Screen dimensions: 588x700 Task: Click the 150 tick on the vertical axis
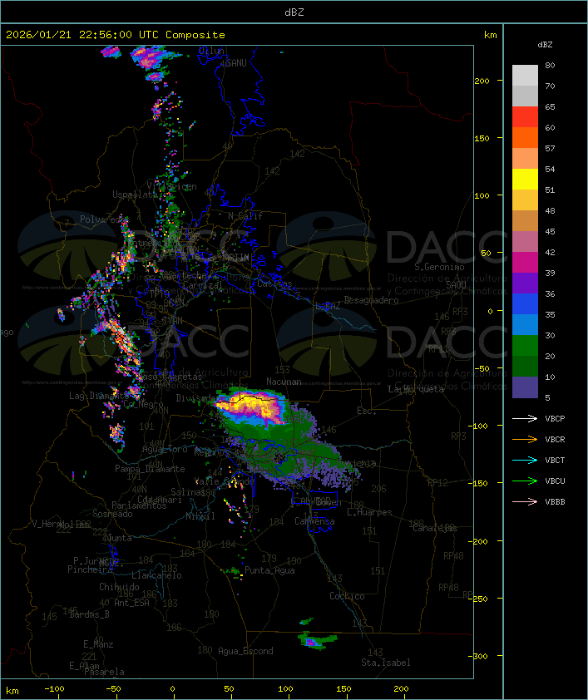[482, 138]
